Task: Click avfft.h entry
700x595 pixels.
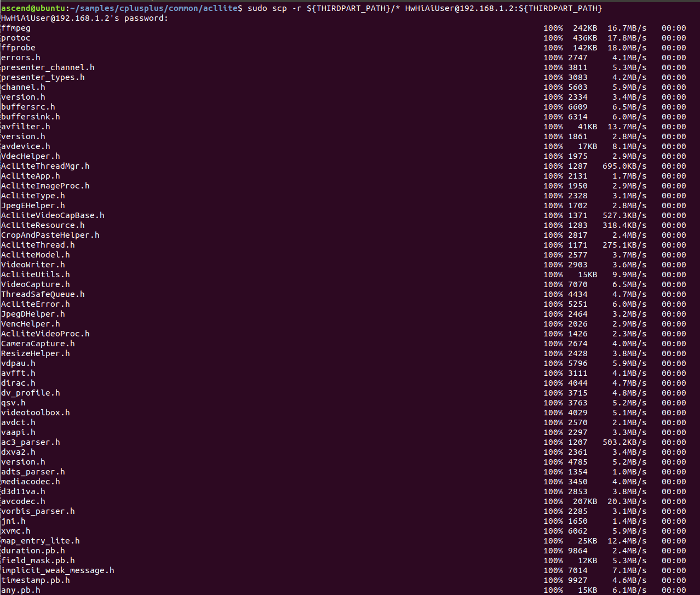Action: pyautogui.click(x=18, y=373)
